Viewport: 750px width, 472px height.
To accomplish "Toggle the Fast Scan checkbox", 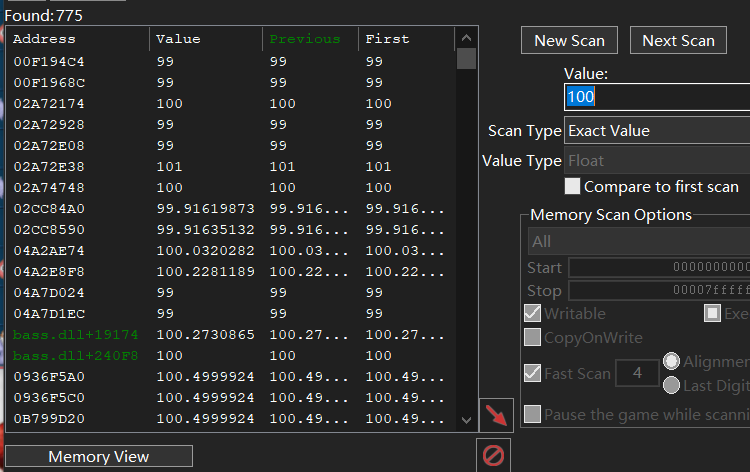I will coord(532,373).
